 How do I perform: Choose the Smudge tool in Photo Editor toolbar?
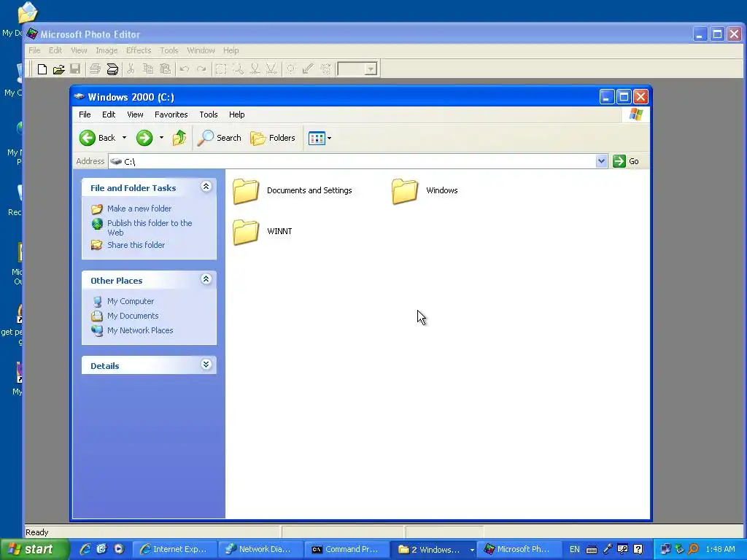pyautogui.click(x=255, y=69)
